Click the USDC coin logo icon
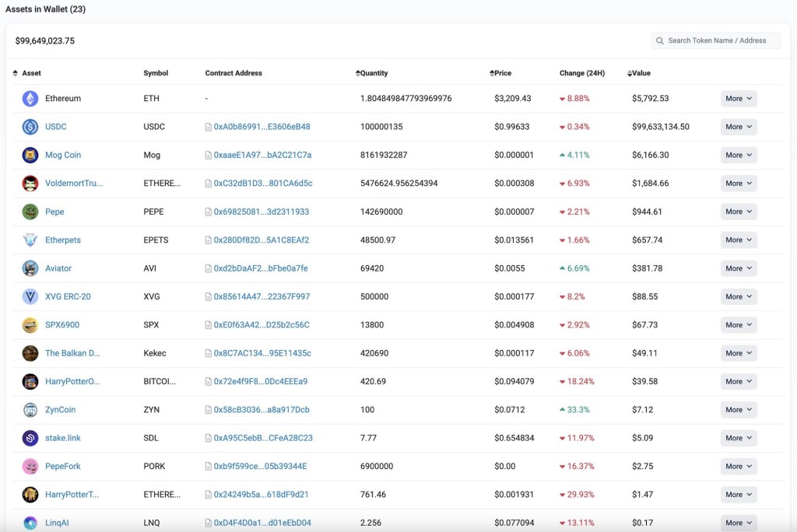Image resolution: width=797 pixels, height=532 pixels. click(x=30, y=127)
